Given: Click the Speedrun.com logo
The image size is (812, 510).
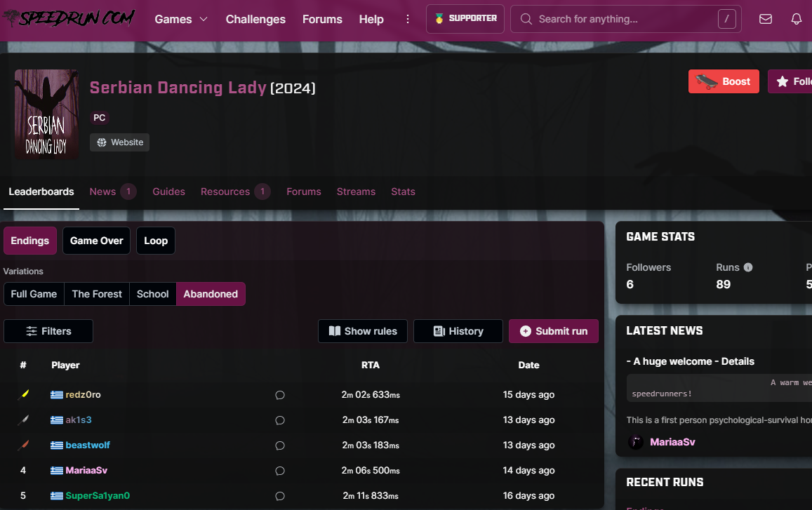Looking at the screenshot, I should 69,19.
